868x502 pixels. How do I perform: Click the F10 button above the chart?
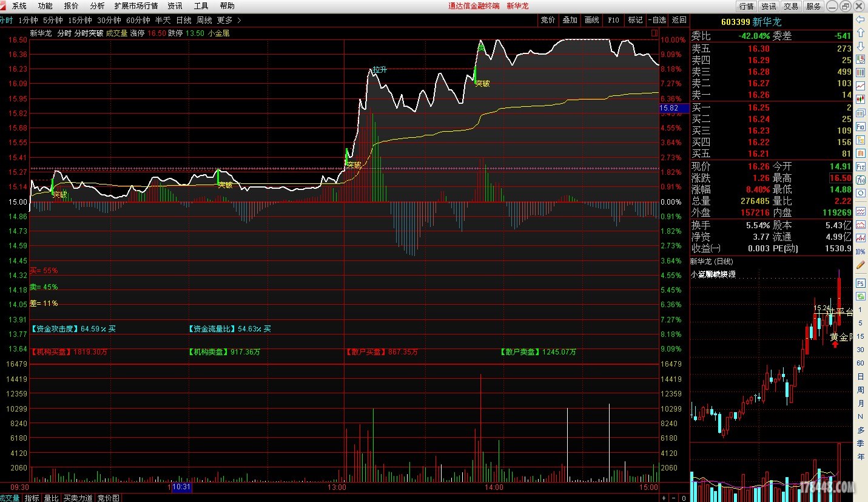[613, 20]
